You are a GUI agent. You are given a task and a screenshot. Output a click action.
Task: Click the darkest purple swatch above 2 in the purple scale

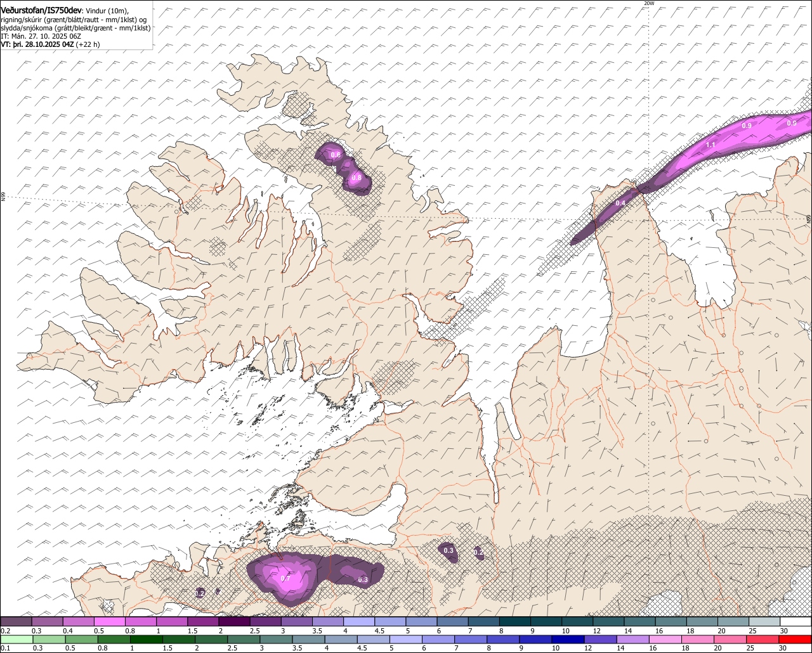tap(234, 621)
